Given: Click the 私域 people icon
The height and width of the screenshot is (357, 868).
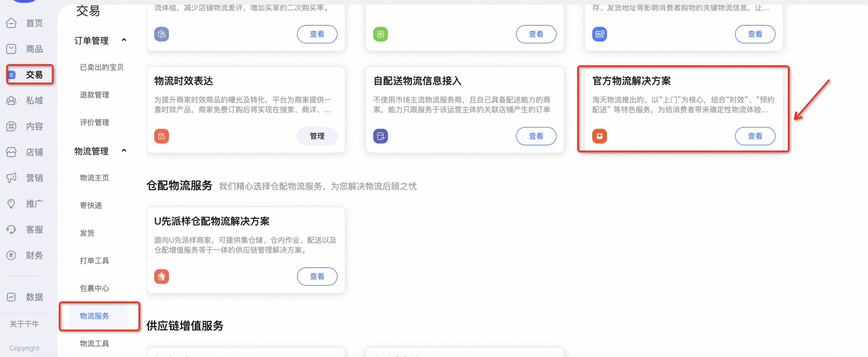Looking at the screenshot, I should (11, 101).
